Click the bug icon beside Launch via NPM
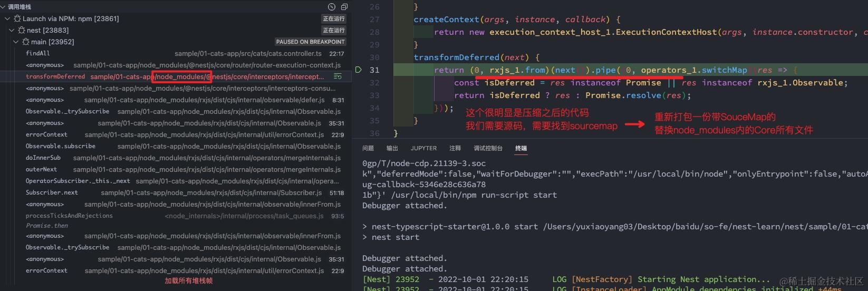The image size is (868, 291). coord(17,18)
